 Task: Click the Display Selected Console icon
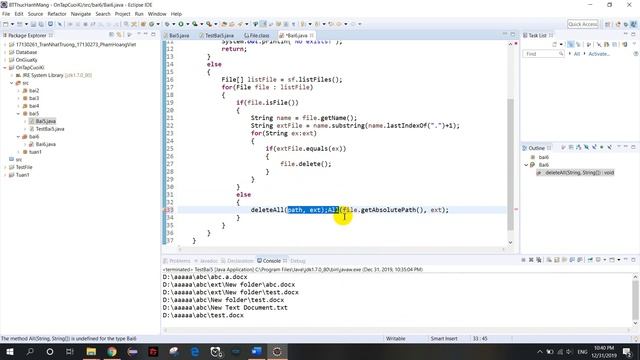click(x=598, y=260)
